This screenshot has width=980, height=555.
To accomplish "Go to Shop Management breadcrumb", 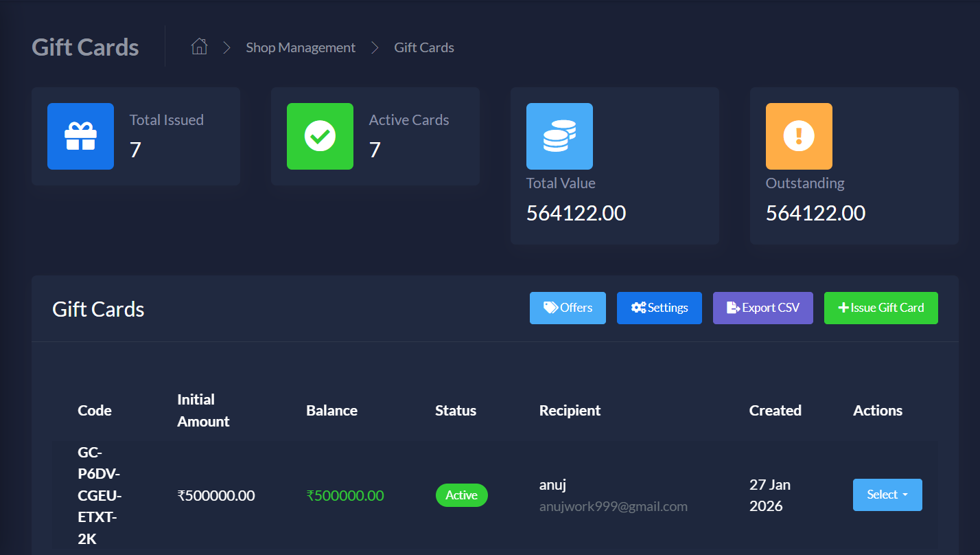I will (301, 47).
